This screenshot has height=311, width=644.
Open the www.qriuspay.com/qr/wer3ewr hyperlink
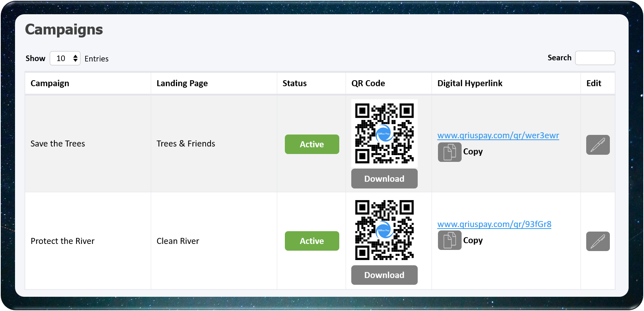(498, 135)
